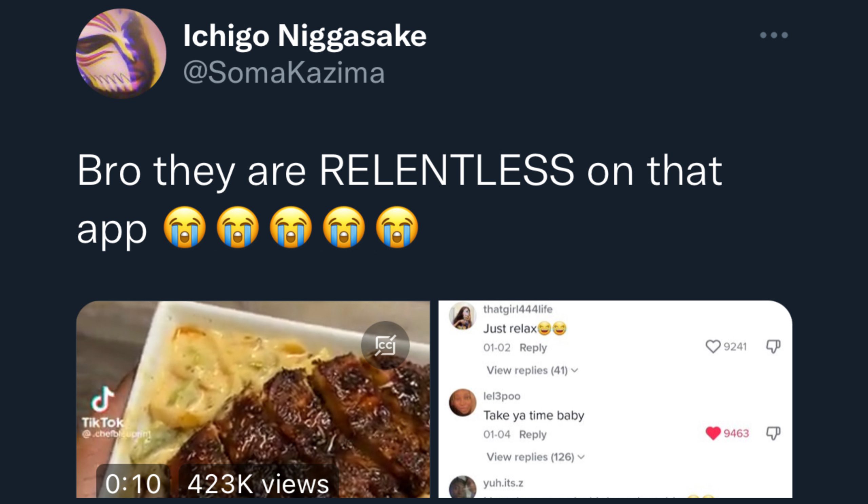The height and width of the screenshot is (504, 868).
Task: Expand View replies (126)
Action: (536, 457)
